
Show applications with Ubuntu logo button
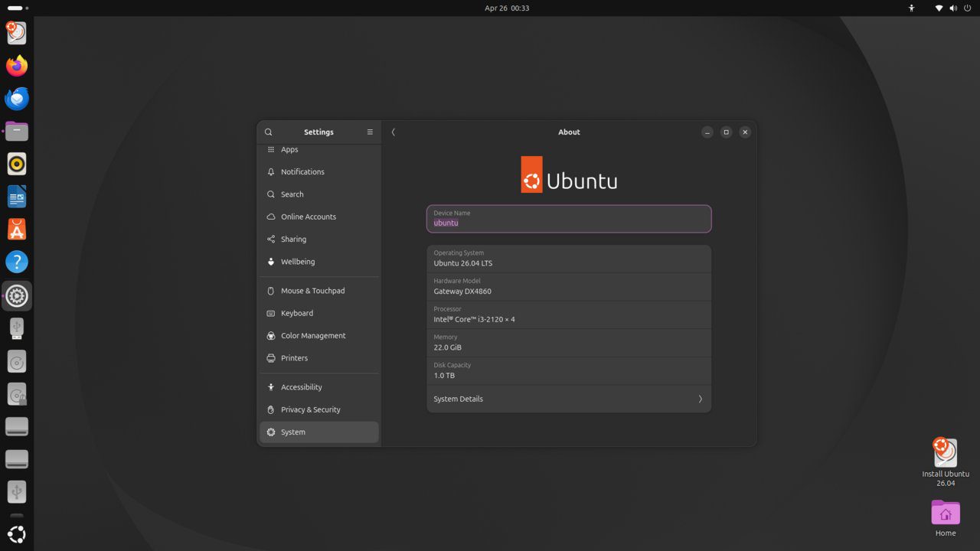pos(17,534)
